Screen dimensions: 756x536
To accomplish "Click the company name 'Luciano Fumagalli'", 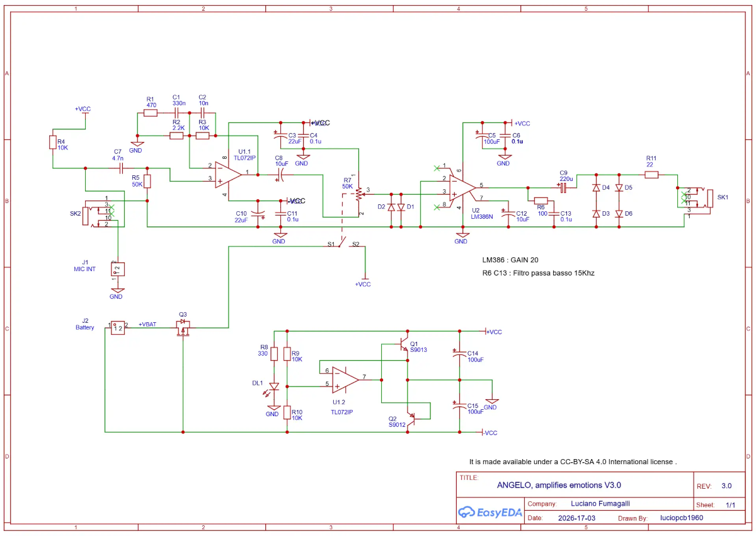I will point(600,504).
